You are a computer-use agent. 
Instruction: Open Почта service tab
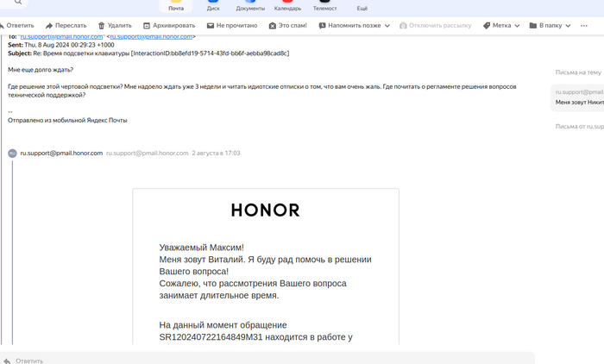click(x=176, y=5)
